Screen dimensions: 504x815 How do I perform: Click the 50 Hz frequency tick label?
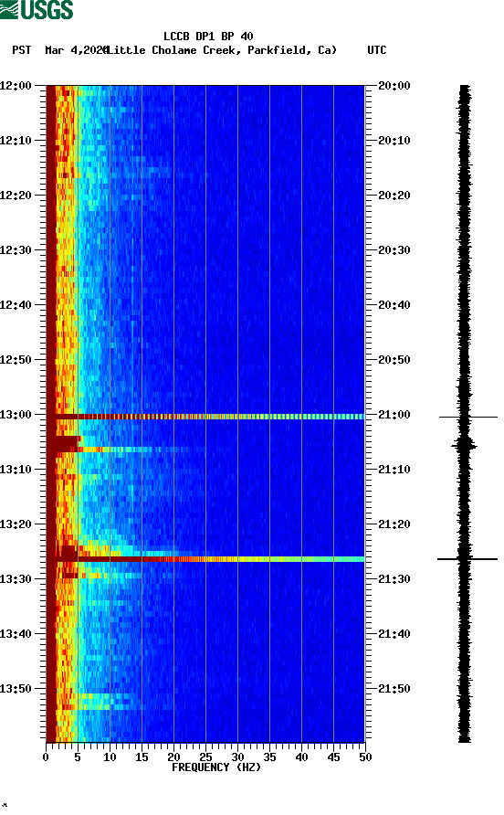coord(365,757)
